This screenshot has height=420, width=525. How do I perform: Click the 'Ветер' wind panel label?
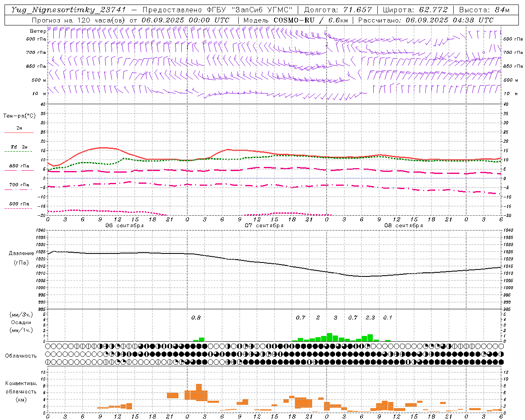(x=38, y=31)
